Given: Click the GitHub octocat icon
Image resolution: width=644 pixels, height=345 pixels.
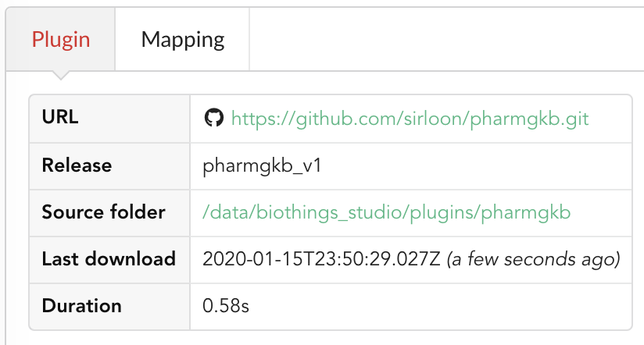Looking at the screenshot, I should tap(213, 118).
